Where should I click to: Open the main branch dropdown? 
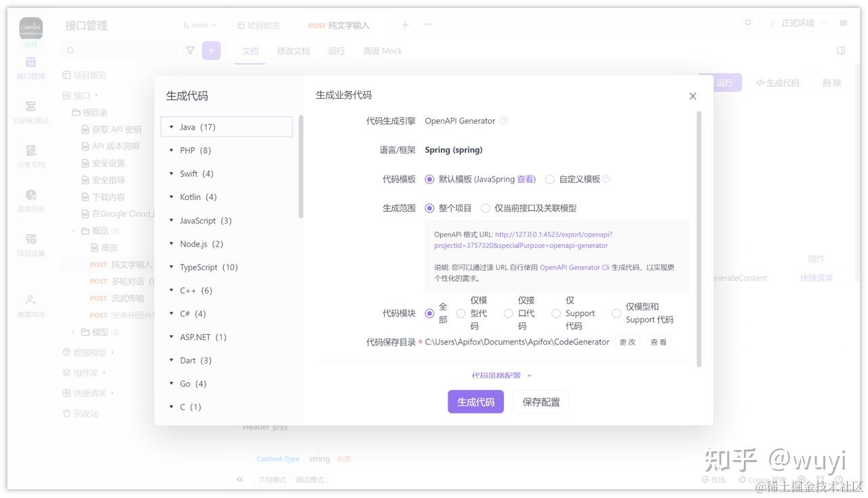coord(199,25)
